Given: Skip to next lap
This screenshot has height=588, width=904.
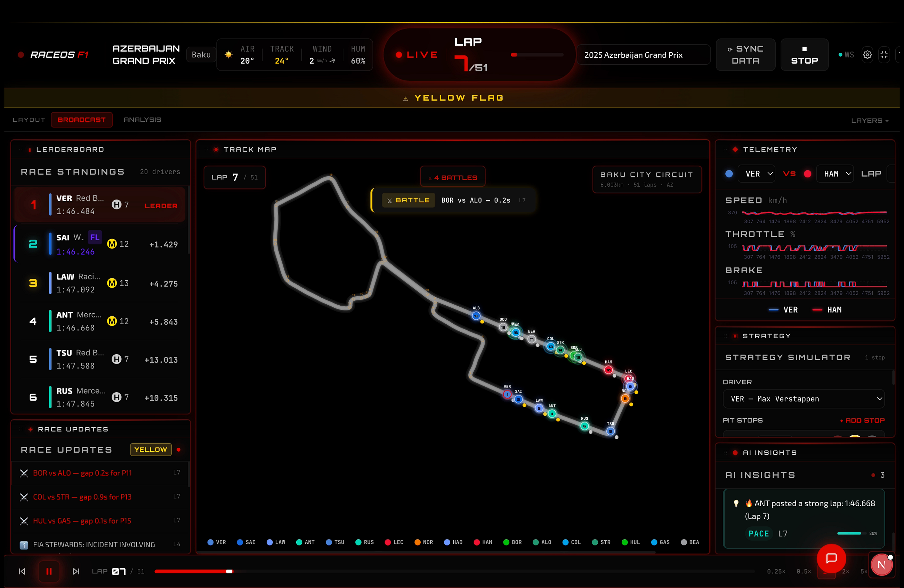Looking at the screenshot, I should pyautogui.click(x=76, y=571).
